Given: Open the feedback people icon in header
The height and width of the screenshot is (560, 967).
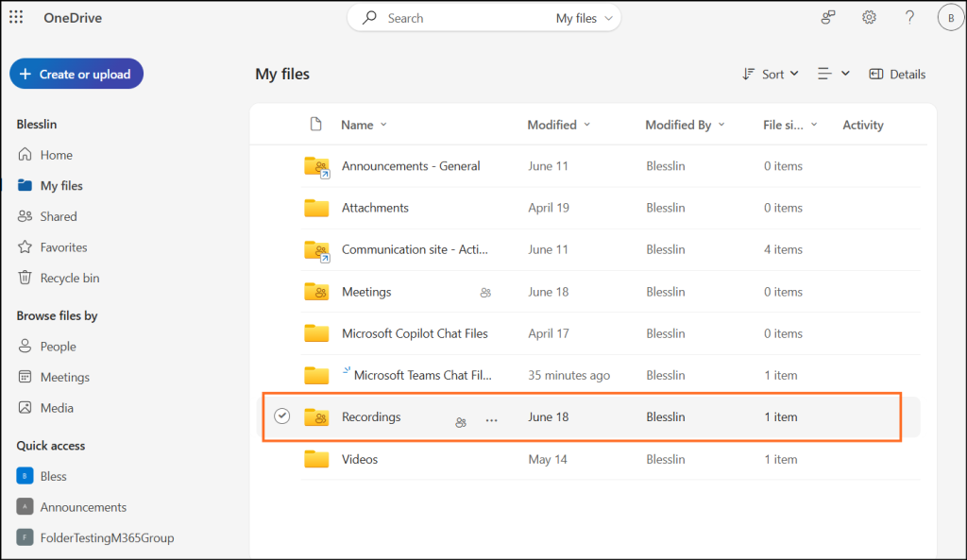Looking at the screenshot, I should (x=828, y=18).
